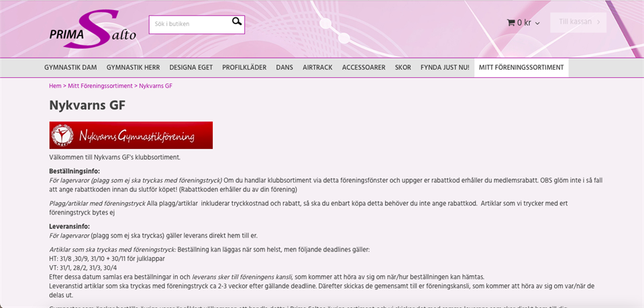Go to the Dans category
This screenshot has width=644, height=308.
[x=284, y=68]
